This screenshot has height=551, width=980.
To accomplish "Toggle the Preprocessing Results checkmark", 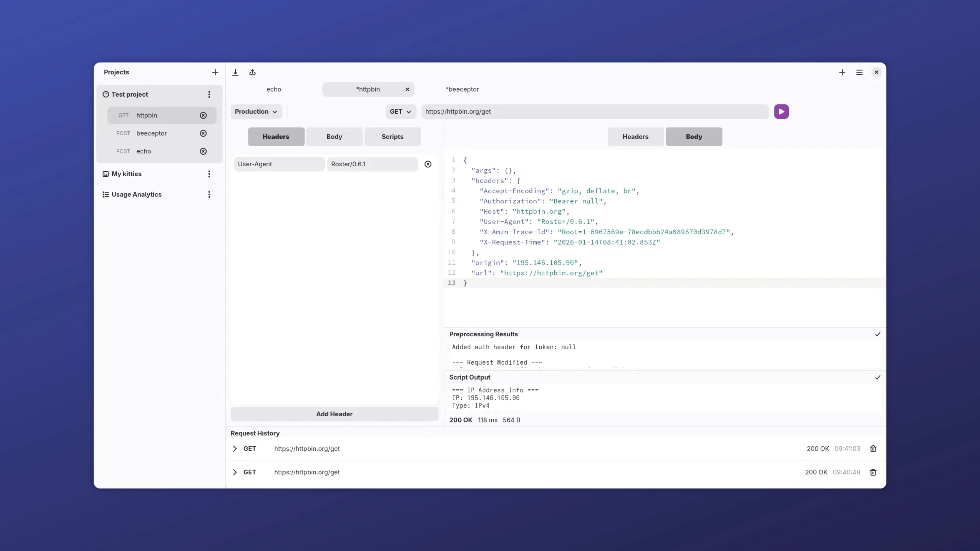I will click(877, 334).
